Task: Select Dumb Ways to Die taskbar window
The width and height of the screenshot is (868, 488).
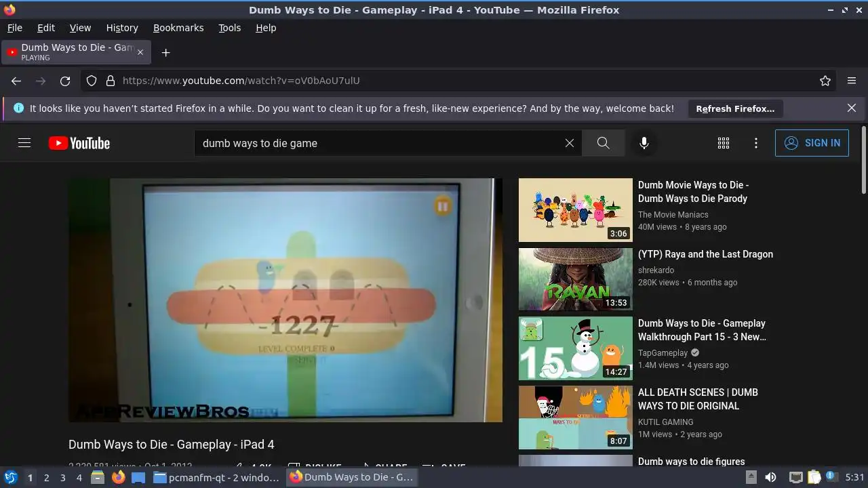Action: pos(351,477)
